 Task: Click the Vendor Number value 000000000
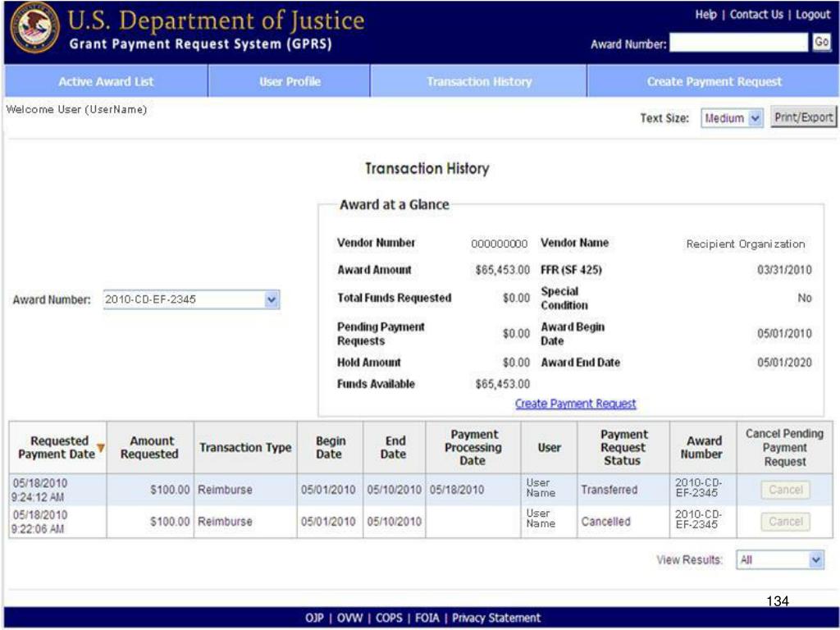500,244
